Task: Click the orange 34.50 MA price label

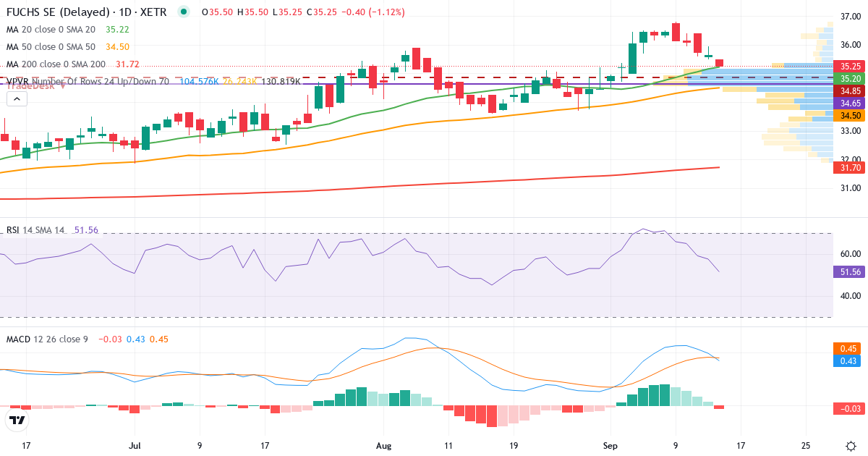Action: click(850, 116)
